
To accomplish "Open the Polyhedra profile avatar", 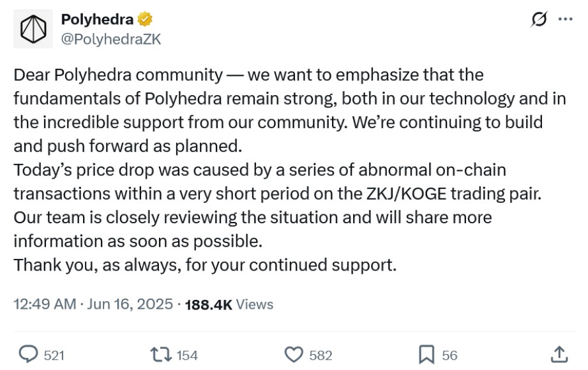I will click(33, 29).
